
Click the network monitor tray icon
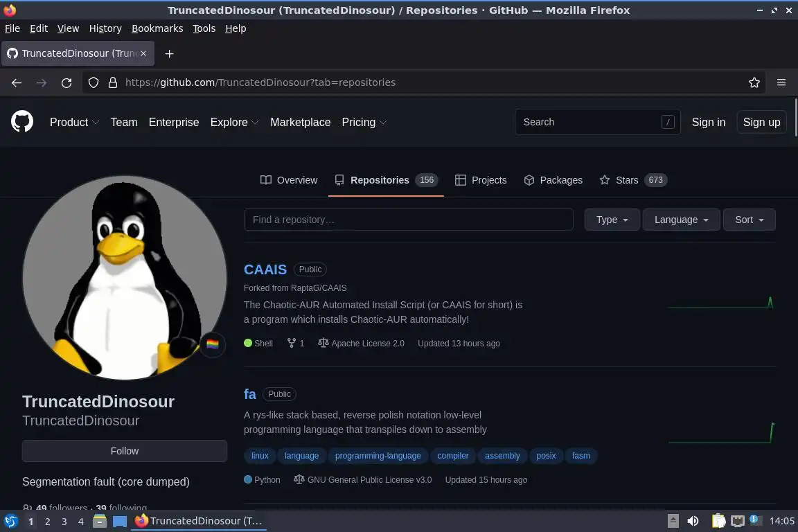point(738,521)
